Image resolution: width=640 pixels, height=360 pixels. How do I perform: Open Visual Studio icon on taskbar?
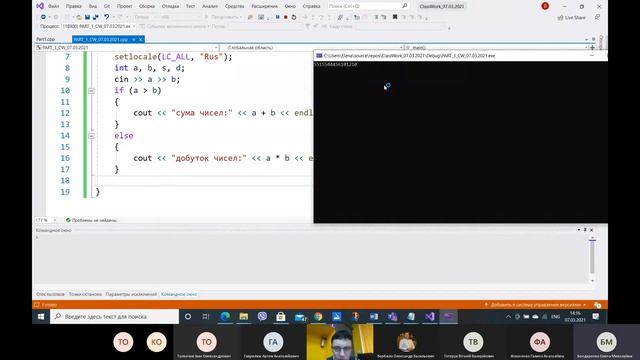(x=430, y=316)
